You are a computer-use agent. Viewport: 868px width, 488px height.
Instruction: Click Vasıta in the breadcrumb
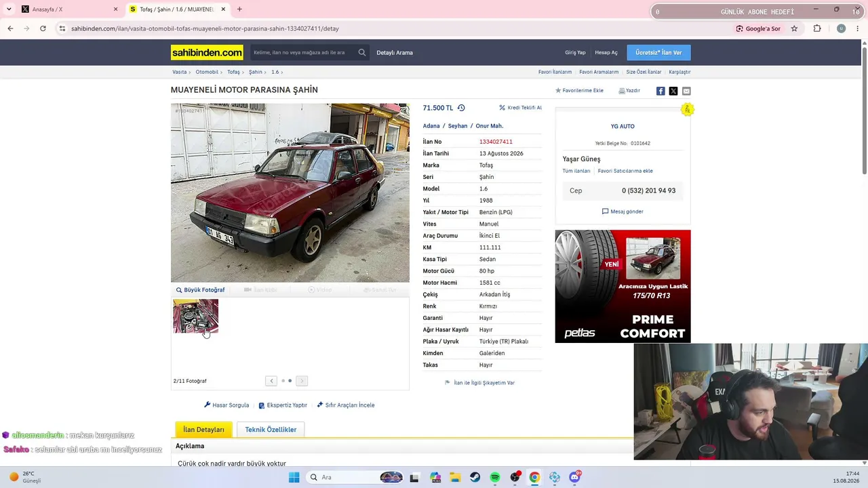coord(179,72)
